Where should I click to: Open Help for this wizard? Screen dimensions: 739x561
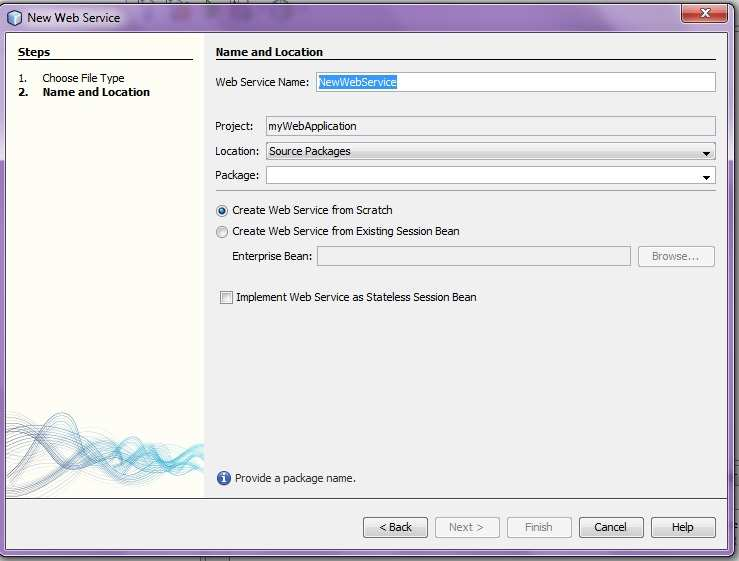[683, 527]
